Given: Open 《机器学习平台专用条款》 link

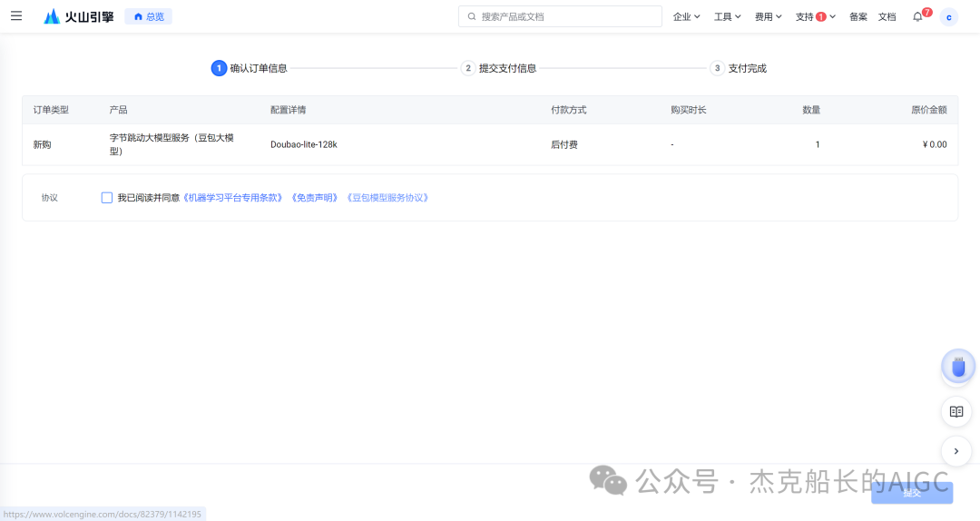Looking at the screenshot, I should point(232,198).
